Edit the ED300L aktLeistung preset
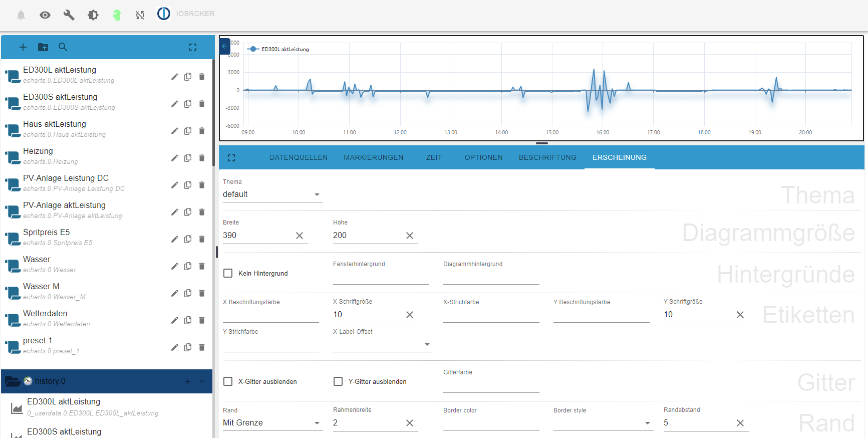868x438 pixels. (174, 77)
